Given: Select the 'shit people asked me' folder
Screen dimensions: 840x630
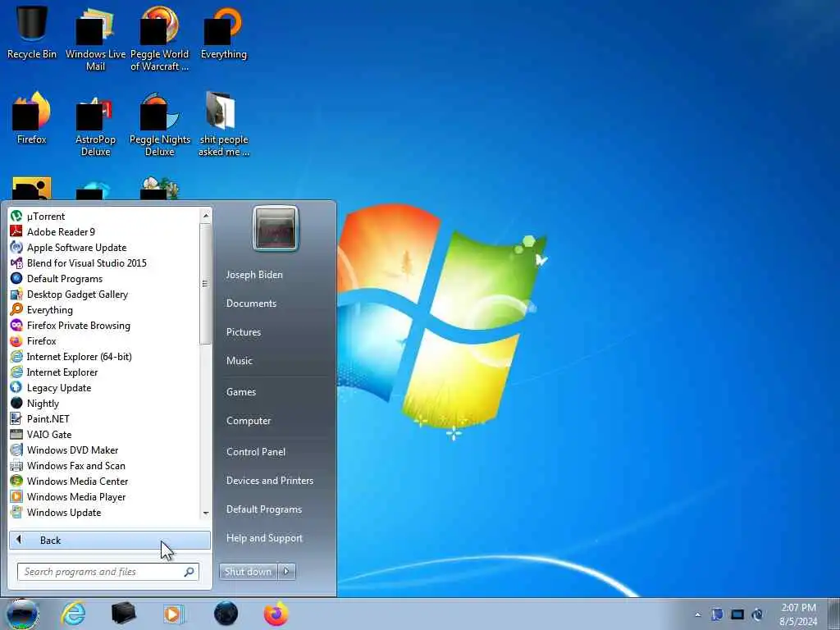Looking at the screenshot, I should click(224, 125).
